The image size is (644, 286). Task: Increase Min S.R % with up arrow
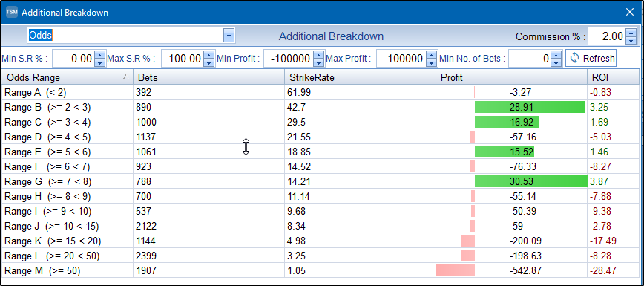tap(100, 55)
